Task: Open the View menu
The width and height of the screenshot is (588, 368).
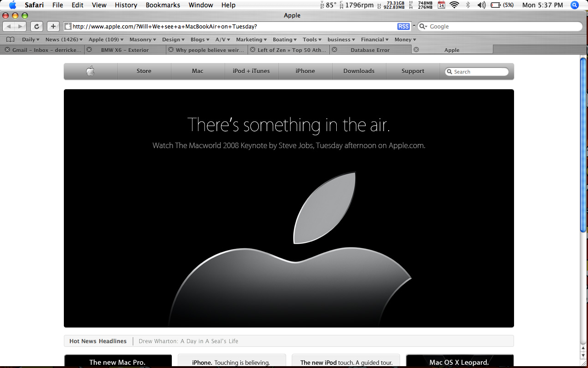Action: (x=99, y=5)
